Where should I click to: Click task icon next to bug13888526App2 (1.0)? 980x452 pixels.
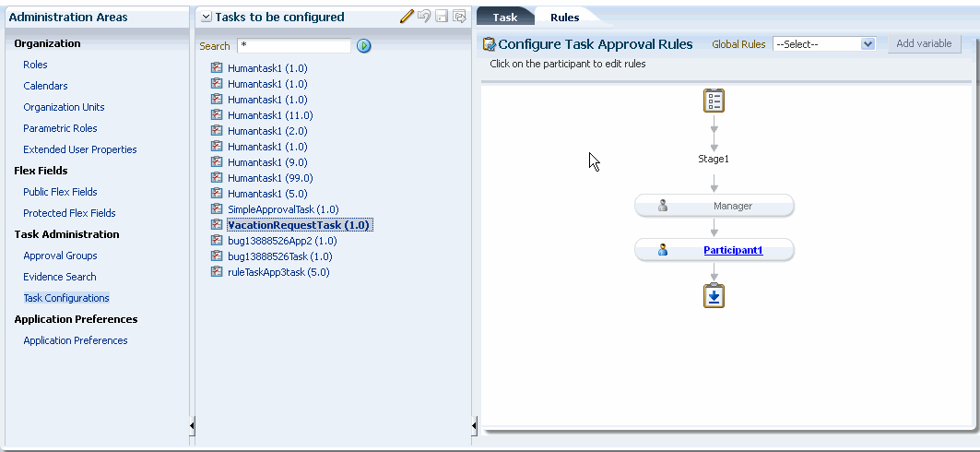(x=217, y=240)
